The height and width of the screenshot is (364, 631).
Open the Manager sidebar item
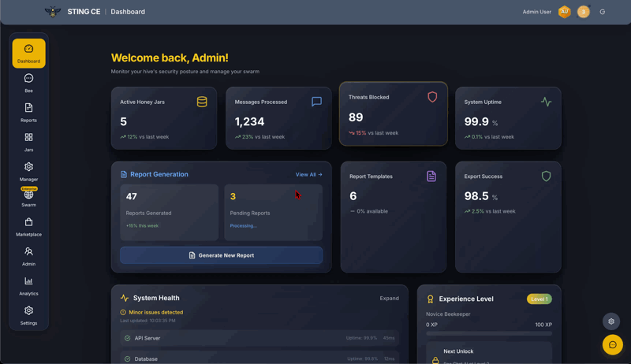(28, 171)
